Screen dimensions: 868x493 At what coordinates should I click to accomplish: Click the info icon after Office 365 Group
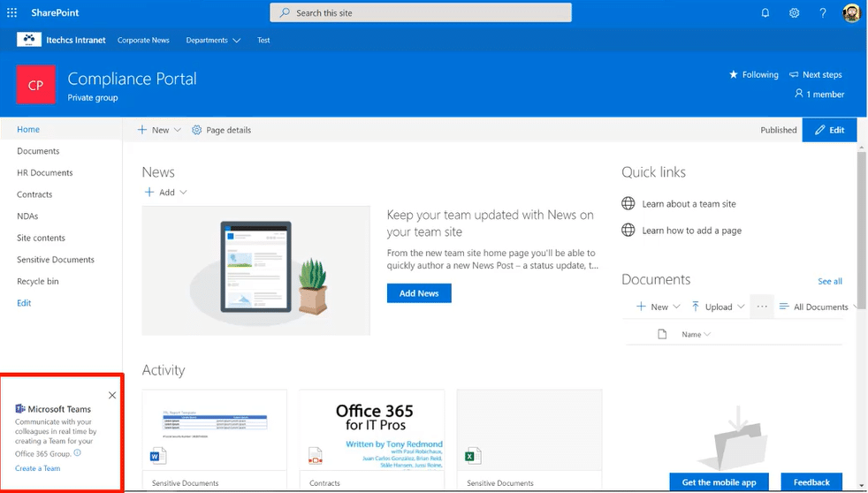point(78,452)
